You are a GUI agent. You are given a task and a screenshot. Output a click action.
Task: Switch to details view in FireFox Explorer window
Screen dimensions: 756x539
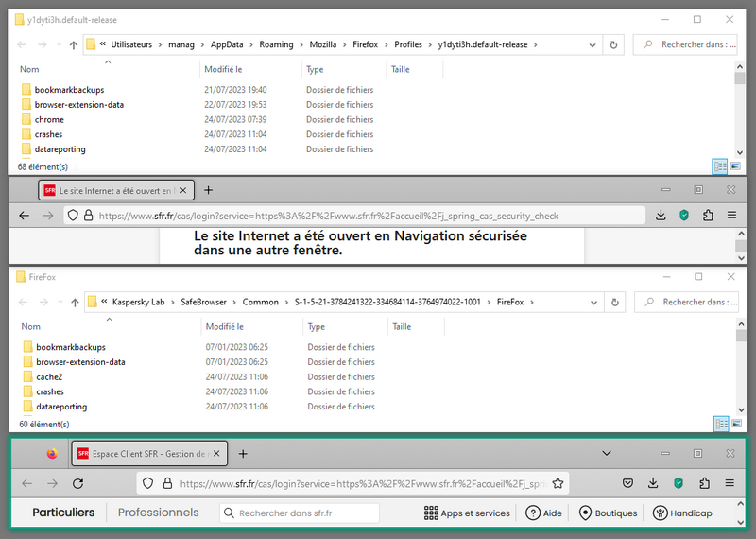[721, 425]
